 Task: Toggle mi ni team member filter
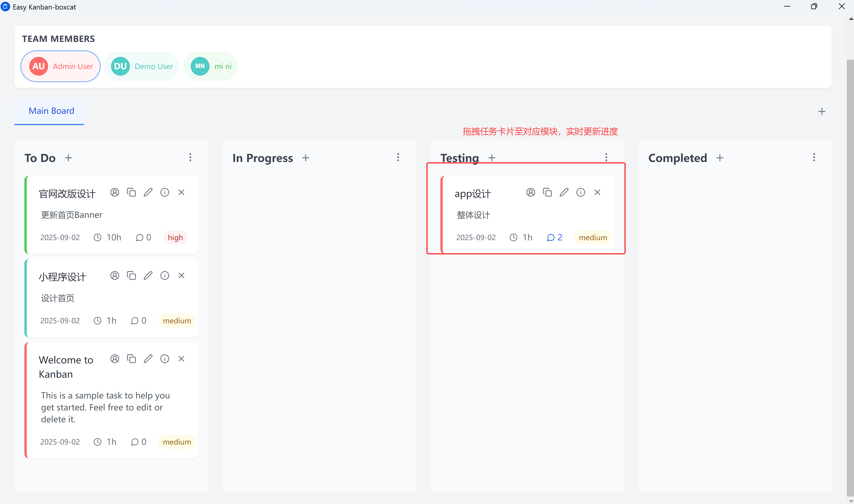211,66
